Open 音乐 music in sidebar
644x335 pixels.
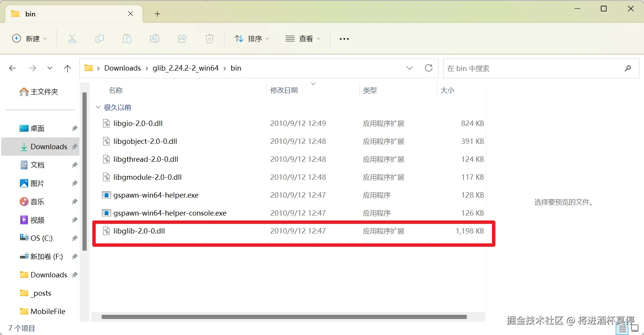(x=32, y=201)
